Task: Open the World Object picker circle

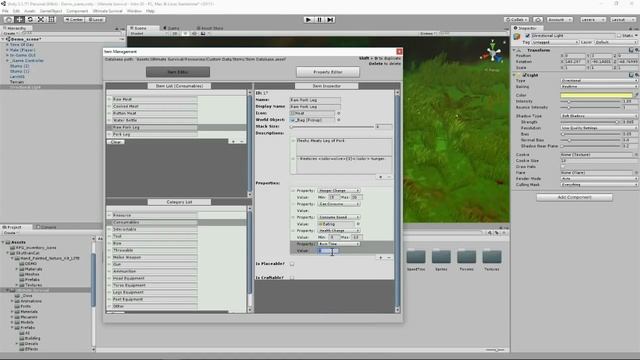Action: pyautogui.click(x=338, y=120)
